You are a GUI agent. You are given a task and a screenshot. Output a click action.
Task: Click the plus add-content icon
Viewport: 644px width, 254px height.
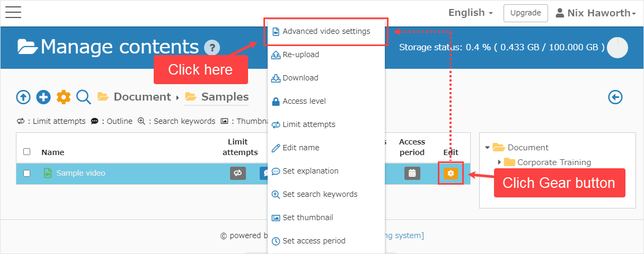[x=43, y=97]
